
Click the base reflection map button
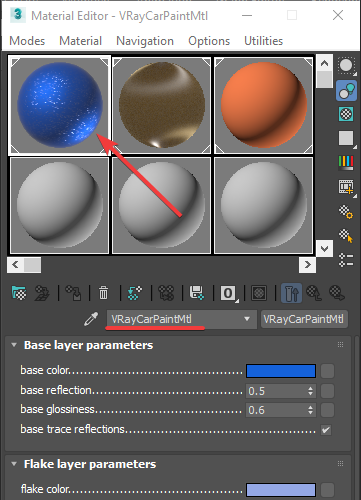(327, 391)
